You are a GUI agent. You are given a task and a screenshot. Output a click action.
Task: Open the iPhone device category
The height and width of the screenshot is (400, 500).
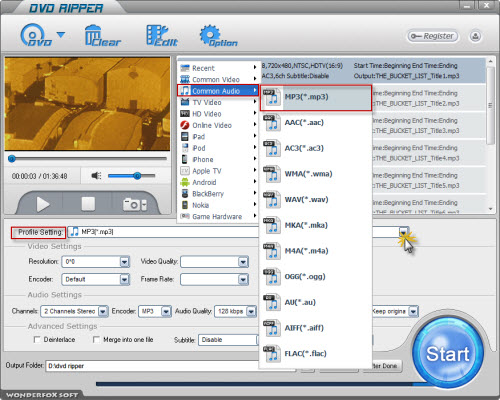point(218,159)
